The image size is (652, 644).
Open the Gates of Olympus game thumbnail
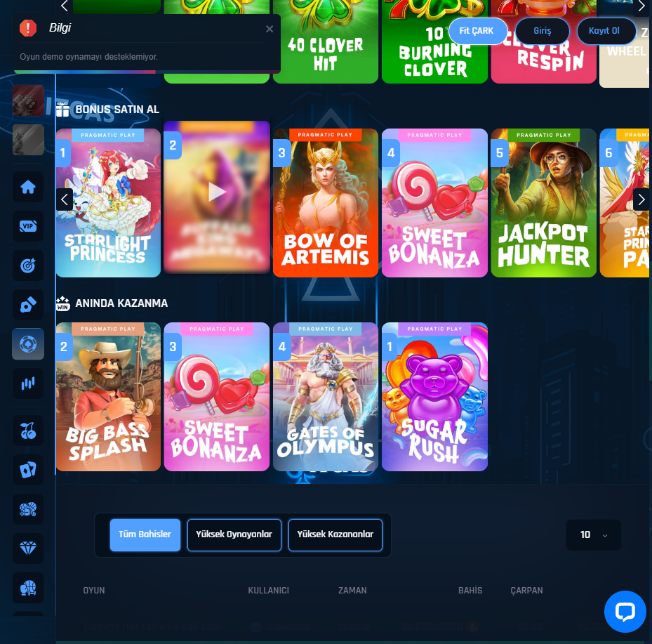[x=326, y=397]
